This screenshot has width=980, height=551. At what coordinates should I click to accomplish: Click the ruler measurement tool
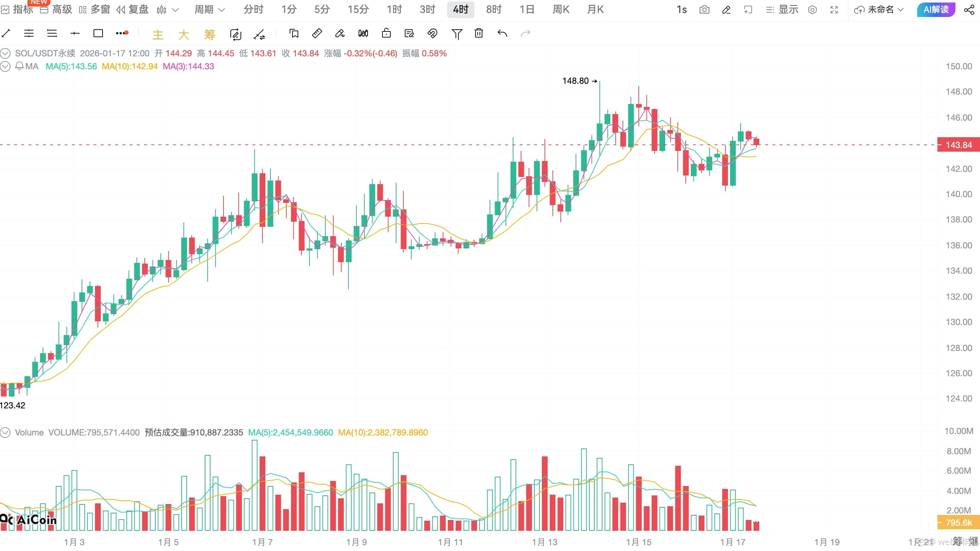(x=317, y=34)
